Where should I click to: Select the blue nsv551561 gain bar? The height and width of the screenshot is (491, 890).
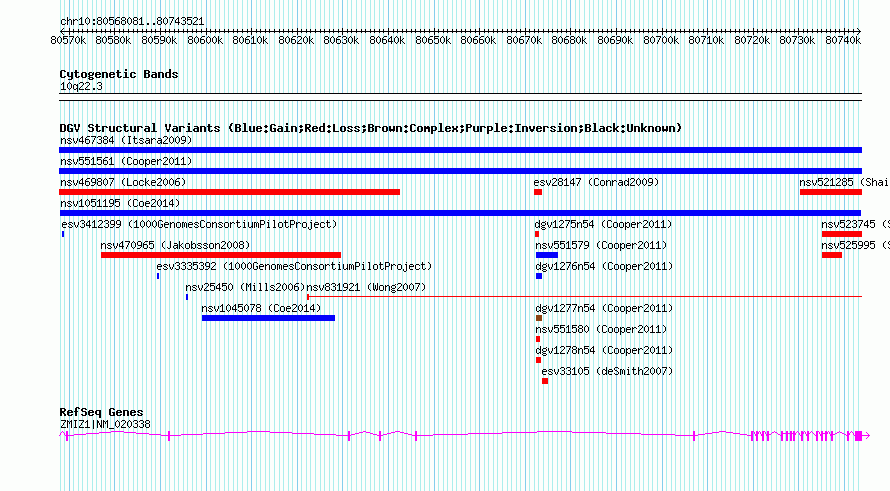460,171
